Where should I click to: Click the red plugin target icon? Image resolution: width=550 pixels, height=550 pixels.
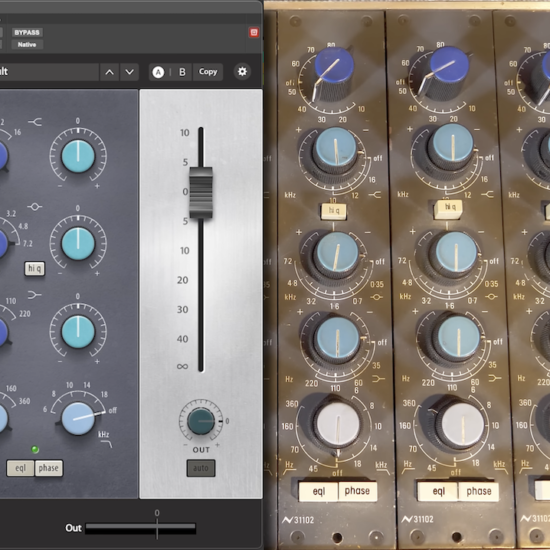[254, 33]
